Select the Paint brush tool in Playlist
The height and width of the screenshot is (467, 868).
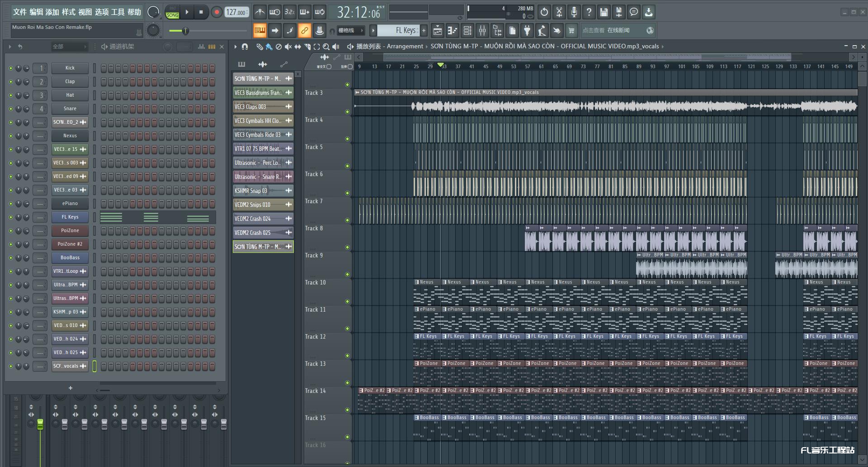269,47
